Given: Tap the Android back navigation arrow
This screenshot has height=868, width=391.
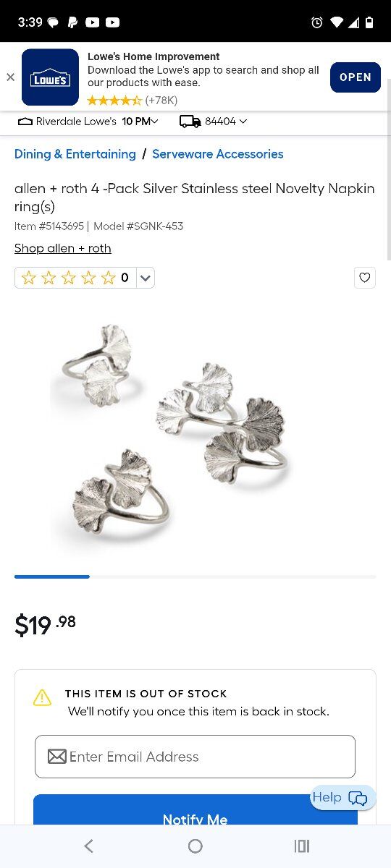Looking at the screenshot, I should point(88,846).
